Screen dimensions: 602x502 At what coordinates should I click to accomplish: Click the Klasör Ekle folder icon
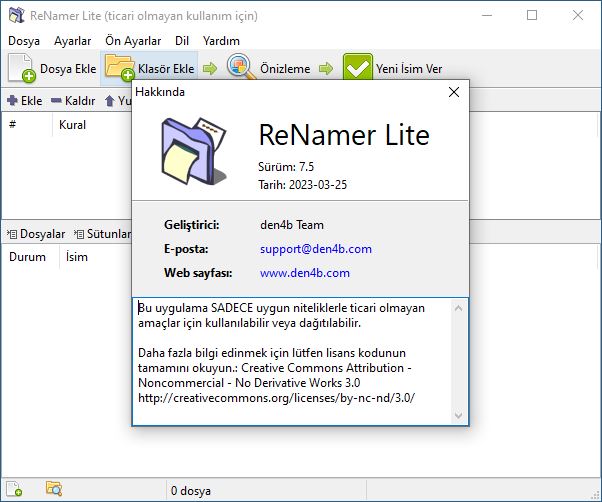click(x=119, y=68)
